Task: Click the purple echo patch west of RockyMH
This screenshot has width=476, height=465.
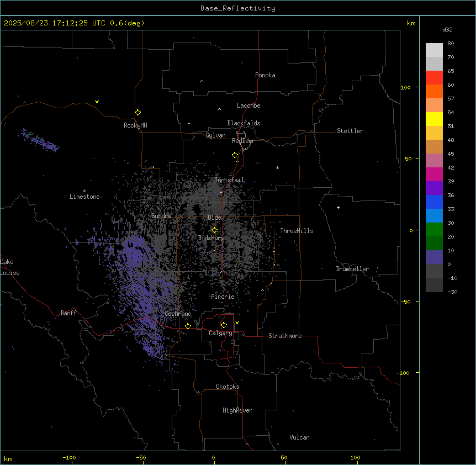Action: 39,140
